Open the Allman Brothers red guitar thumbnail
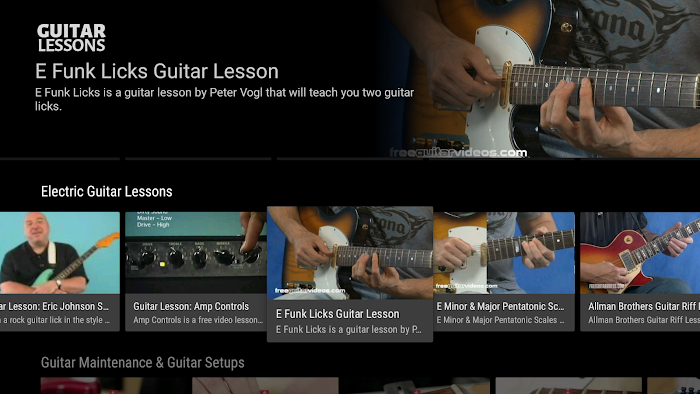The width and height of the screenshot is (700, 394). [640, 253]
